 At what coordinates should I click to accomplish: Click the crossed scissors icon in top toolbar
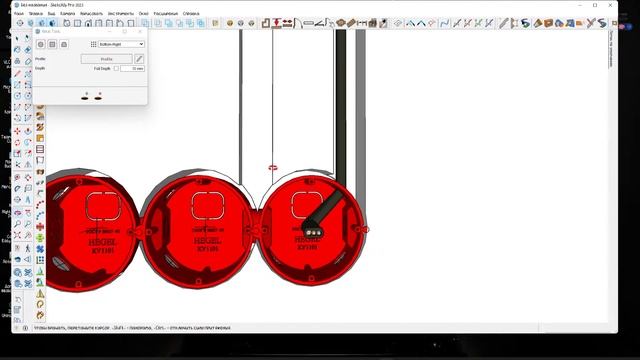tap(591, 23)
